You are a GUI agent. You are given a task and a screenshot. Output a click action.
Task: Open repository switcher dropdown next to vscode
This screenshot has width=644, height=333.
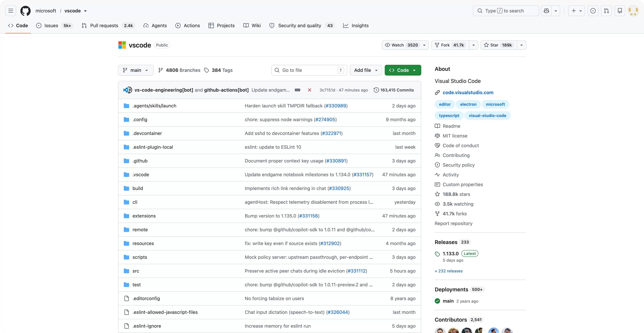[x=86, y=11]
